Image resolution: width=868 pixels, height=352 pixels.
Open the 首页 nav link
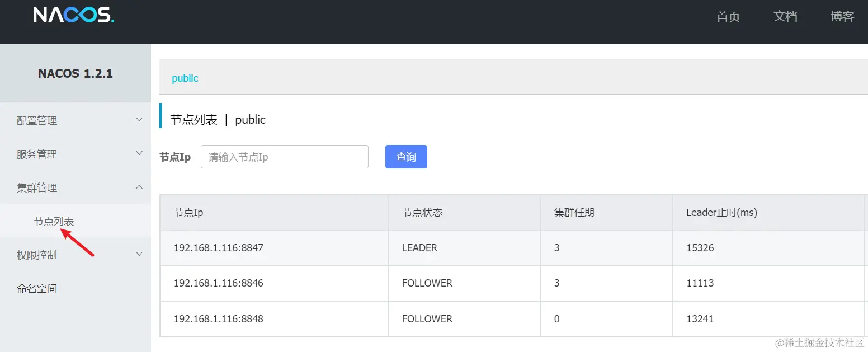coord(728,17)
